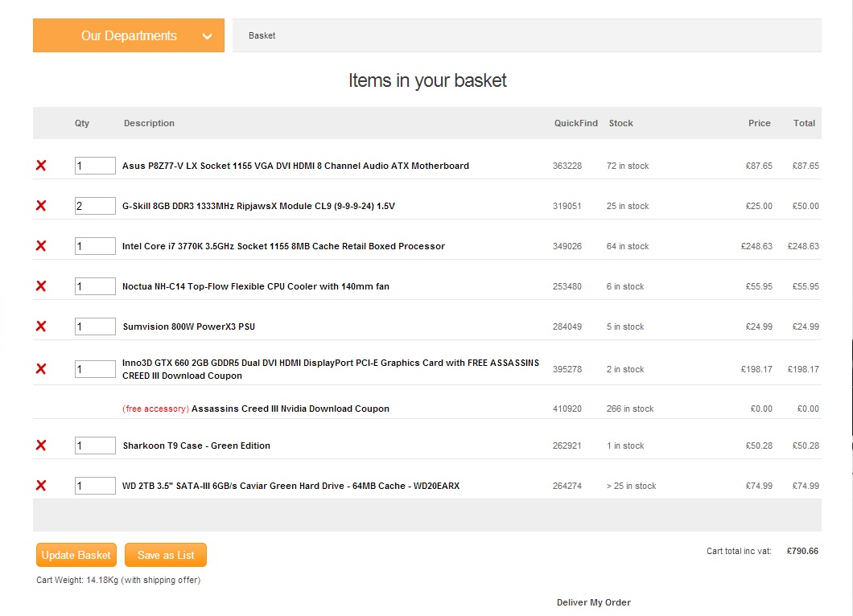Select QuickFind code 363228
The height and width of the screenshot is (616, 853).
567,166
